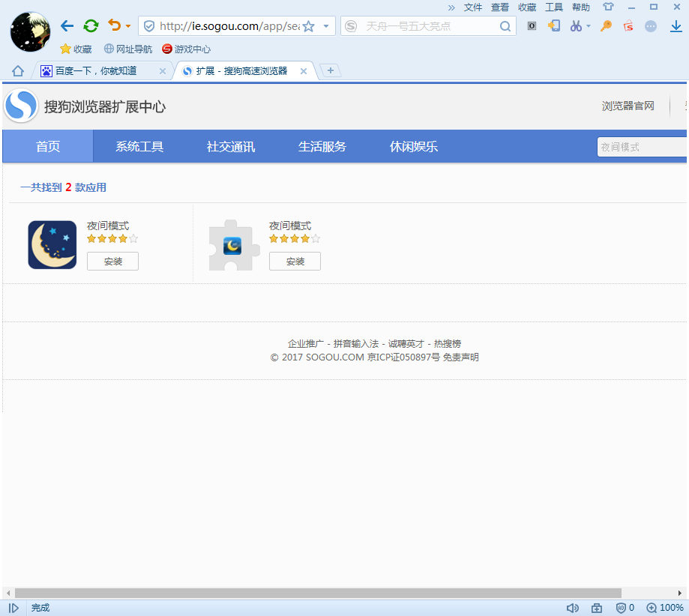The image size is (689, 616).
Task: Open the puzzle-piece 夜间模式 thumbnail
Action: click(x=234, y=245)
